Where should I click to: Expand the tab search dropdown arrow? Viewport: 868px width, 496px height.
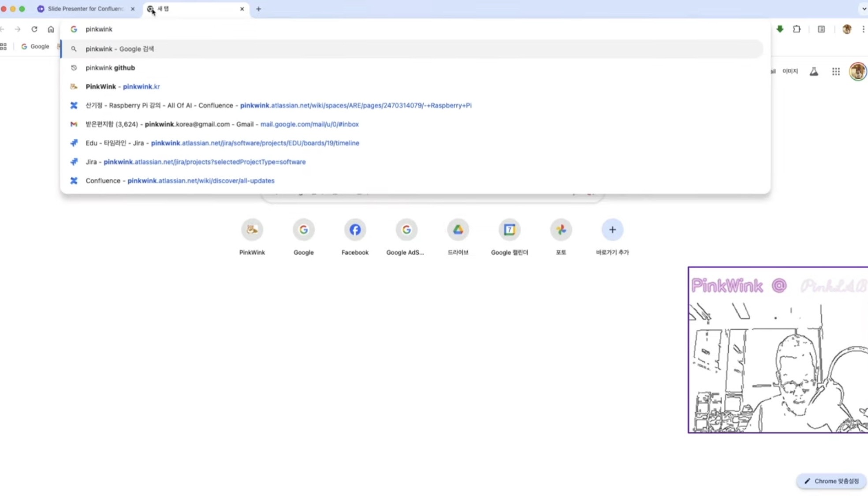point(864,9)
